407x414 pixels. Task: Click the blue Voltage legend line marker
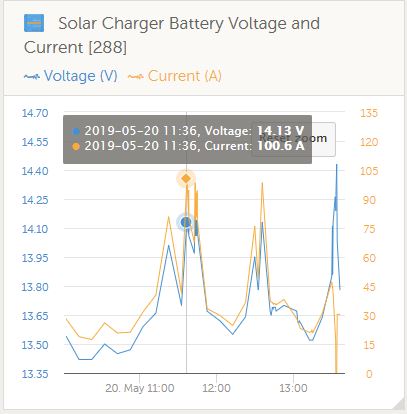[32, 77]
